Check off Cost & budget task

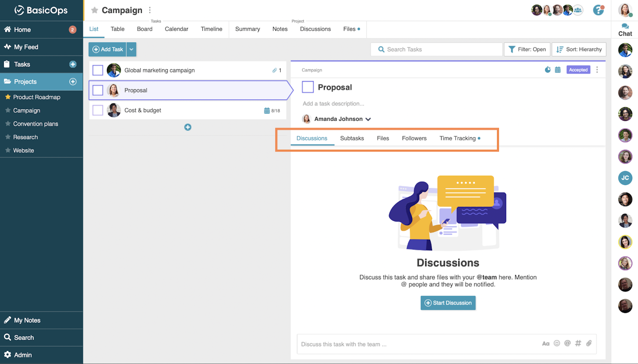(x=98, y=110)
